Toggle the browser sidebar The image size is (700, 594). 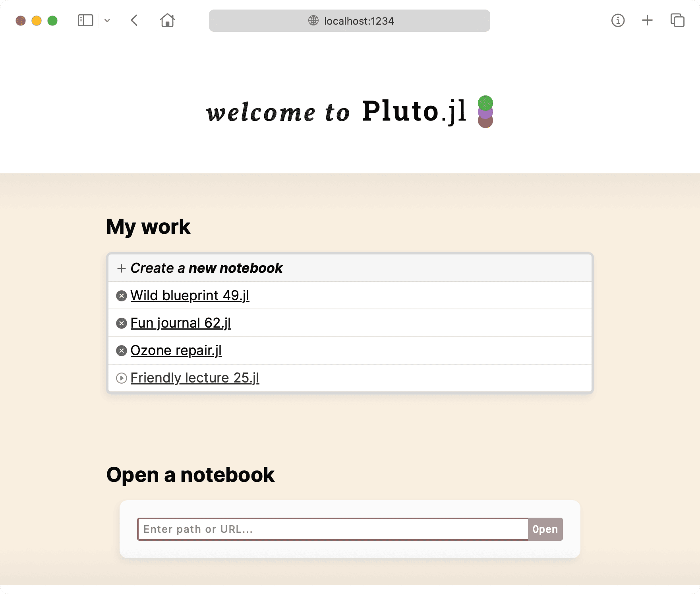tap(85, 20)
